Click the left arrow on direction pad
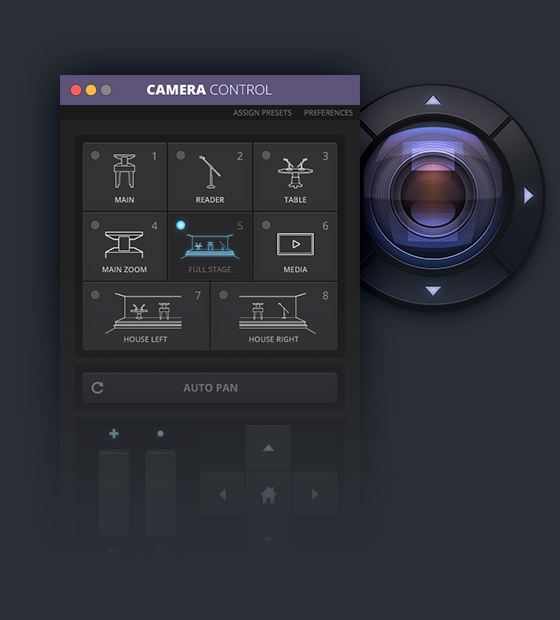Viewport: 560px width, 620px height. (223, 494)
